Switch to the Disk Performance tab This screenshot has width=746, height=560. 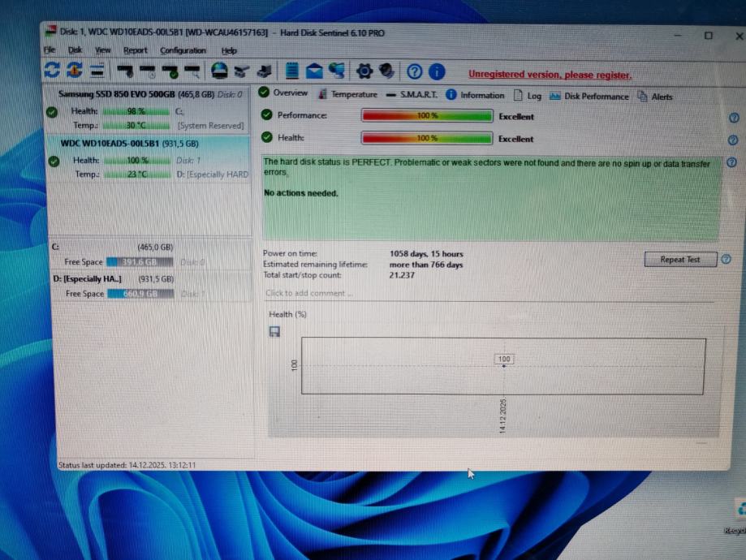(589, 96)
